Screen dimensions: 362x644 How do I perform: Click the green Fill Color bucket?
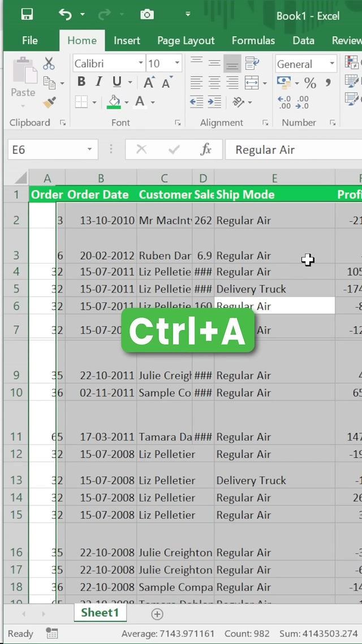pyautogui.click(x=114, y=102)
